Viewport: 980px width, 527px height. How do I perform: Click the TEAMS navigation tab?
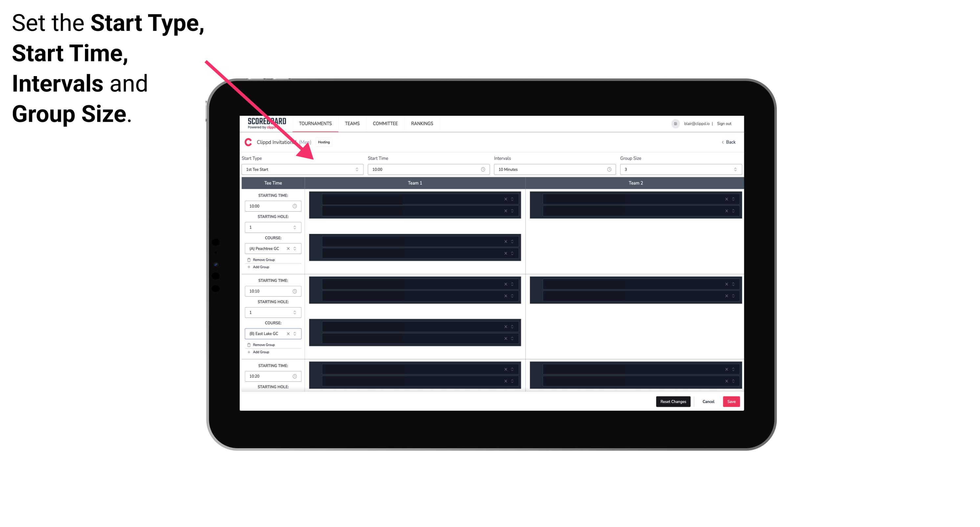pos(351,123)
